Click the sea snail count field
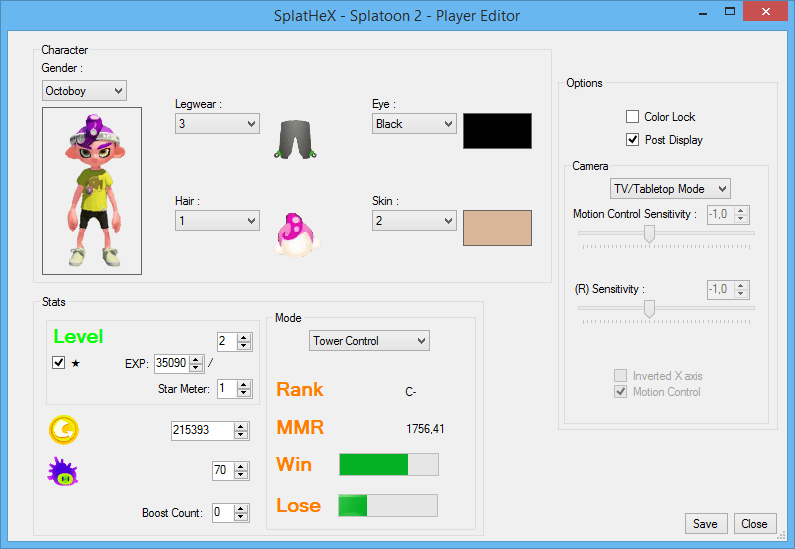The width and height of the screenshot is (795, 549). tap(223, 470)
